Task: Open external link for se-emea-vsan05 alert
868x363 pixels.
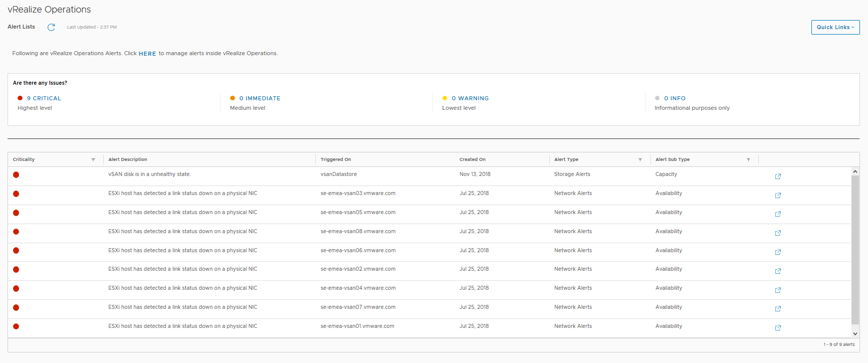Action: coord(778,214)
